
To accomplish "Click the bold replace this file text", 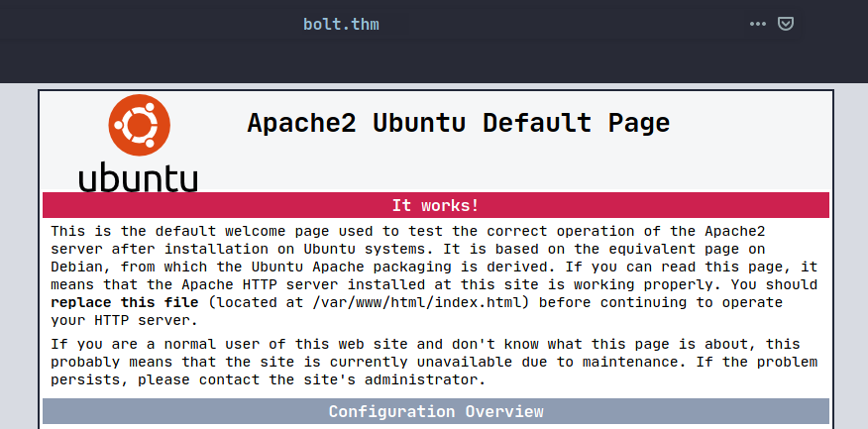I will (125, 302).
